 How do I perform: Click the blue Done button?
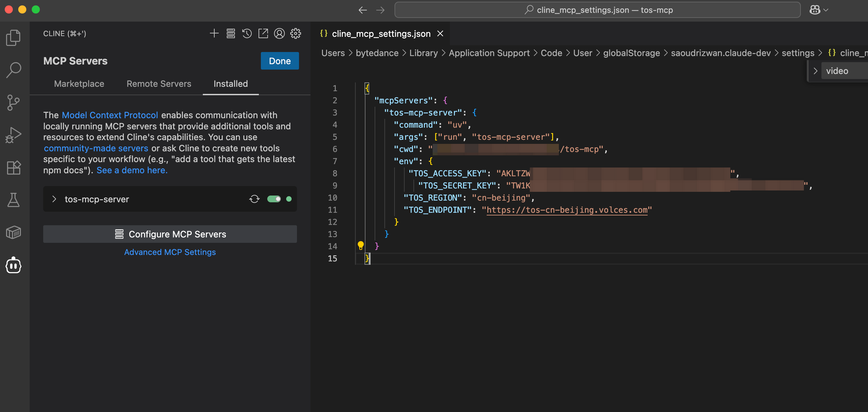pos(279,61)
